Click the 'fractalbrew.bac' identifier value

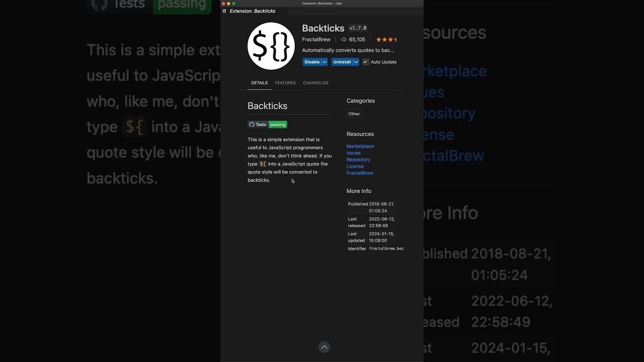[x=386, y=248]
